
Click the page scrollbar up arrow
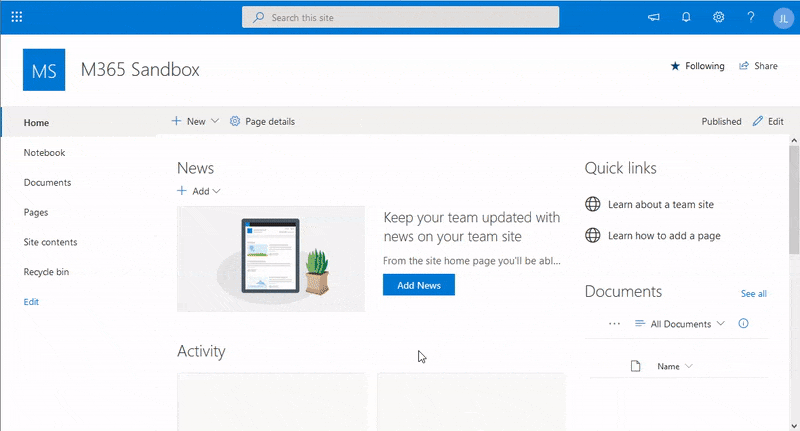pyautogui.click(x=794, y=140)
